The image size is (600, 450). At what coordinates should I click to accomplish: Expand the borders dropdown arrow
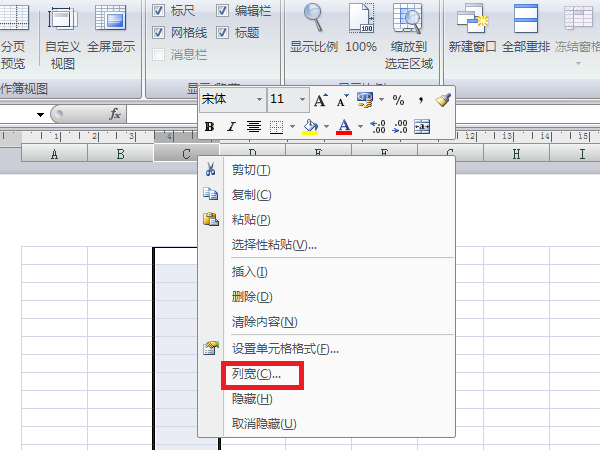(292, 126)
